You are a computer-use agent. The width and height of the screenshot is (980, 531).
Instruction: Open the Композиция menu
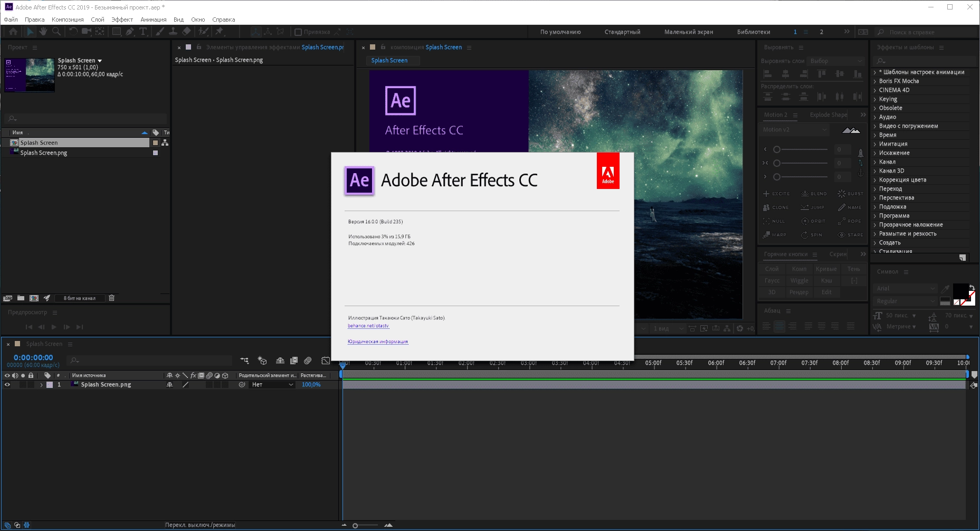click(68, 20)
